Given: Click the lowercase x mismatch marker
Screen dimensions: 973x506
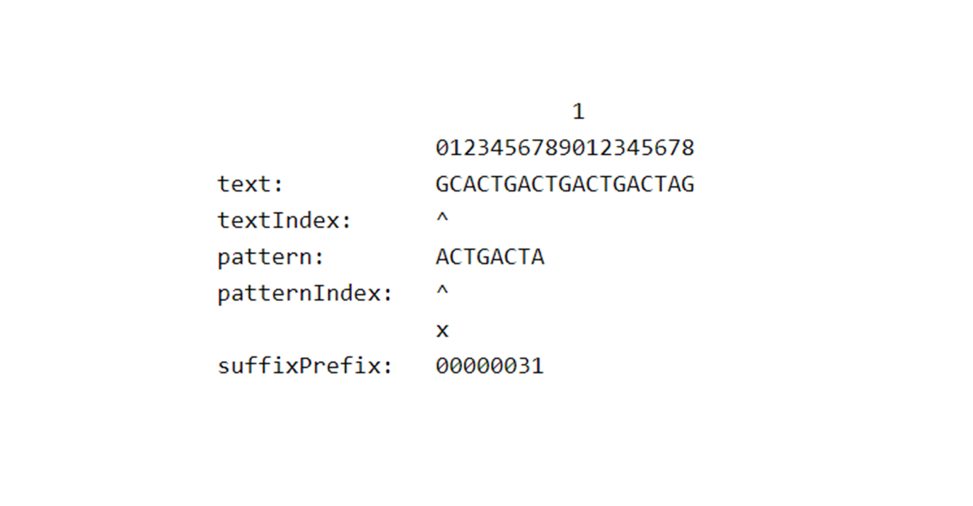Looking at the screenshot, I should pos(443,331).
